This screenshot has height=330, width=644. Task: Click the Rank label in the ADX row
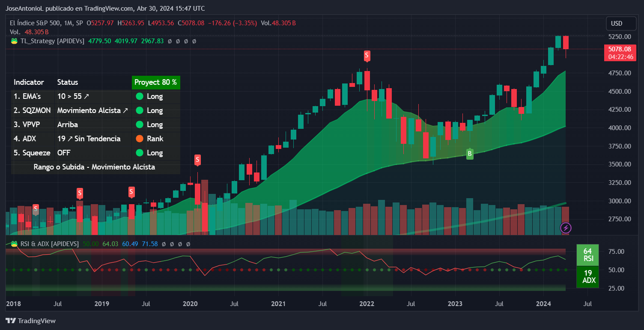pos(155,139)
